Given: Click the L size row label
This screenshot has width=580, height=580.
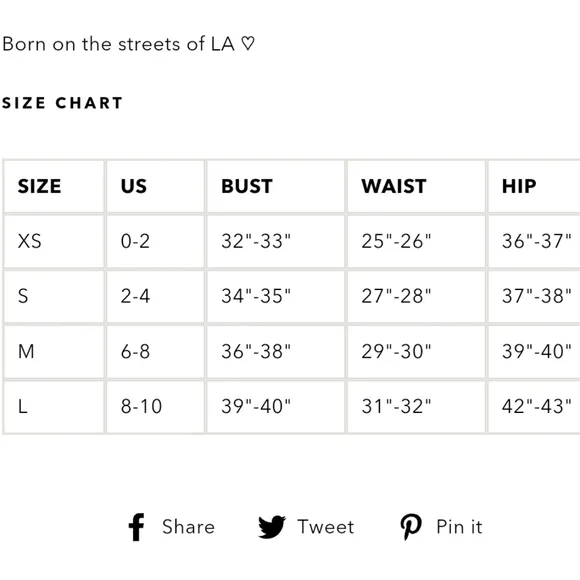Looking at the screenshot, I should click(23, 407).
